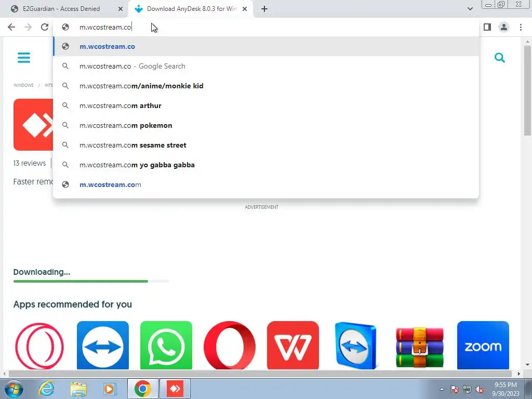The height and width of the screenshot is (399, 532).
Task: Open a new browser tab
Action: [264, 9]
